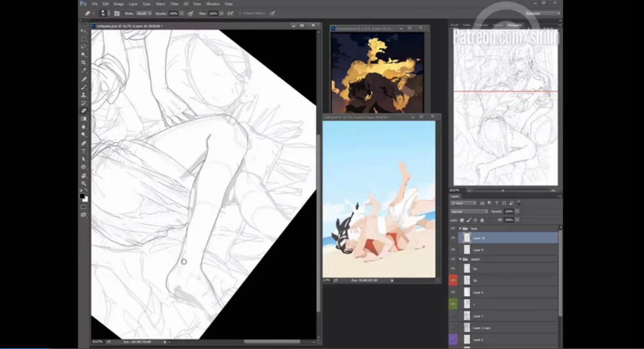Select the Lasso tool
This screenshot has height=349, width=644.
point(84,47)
